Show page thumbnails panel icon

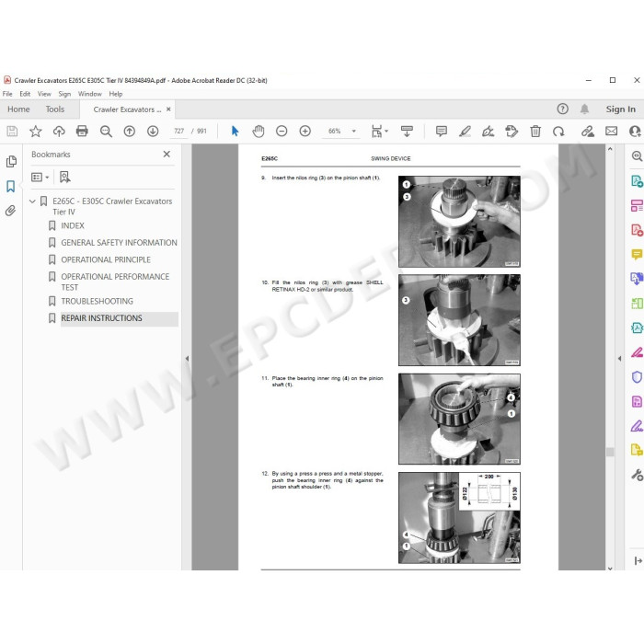[11, 161]
